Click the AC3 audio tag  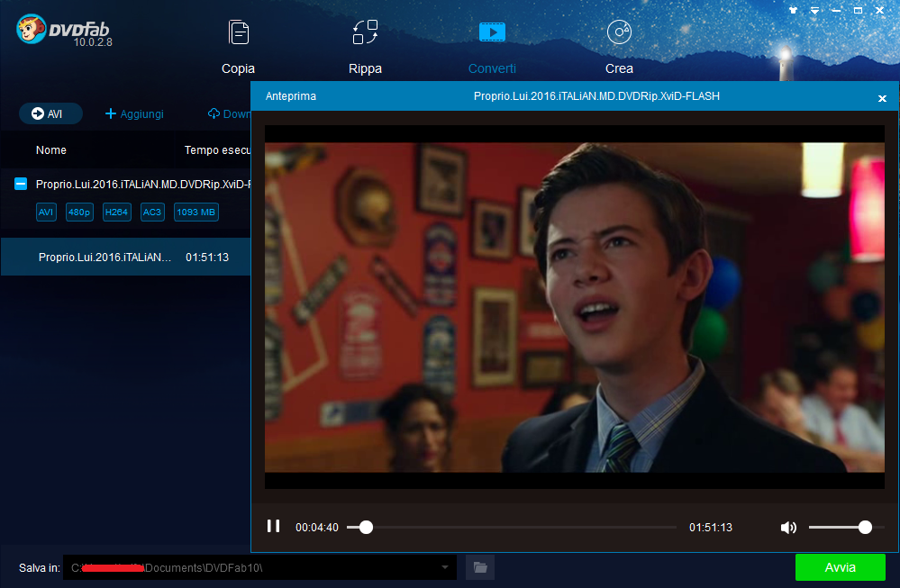click(x=152, y=212)
